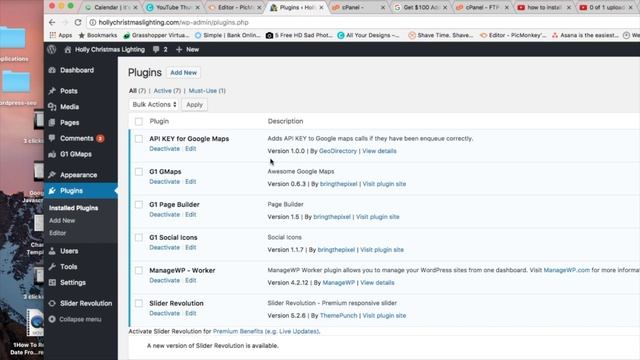
Task: Reload the page with the refresh icon
Action: [78, 22]
